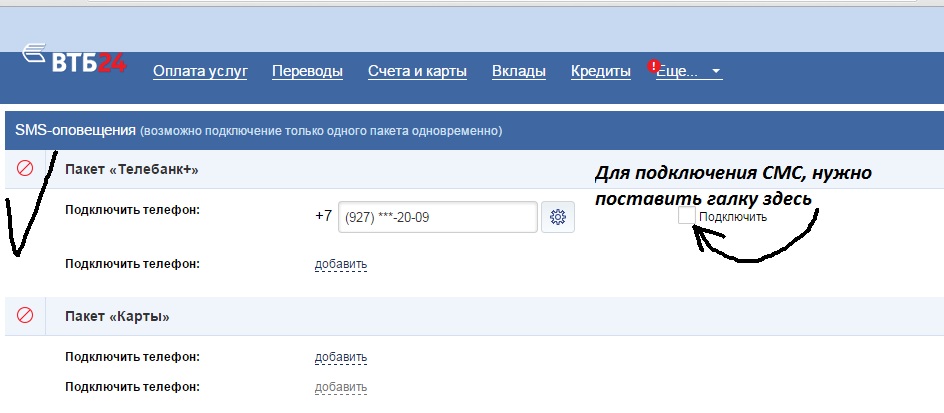The image size is (944, 413).
Task: Click the «SMS-оповещения» section header
Action: [75, 130]
